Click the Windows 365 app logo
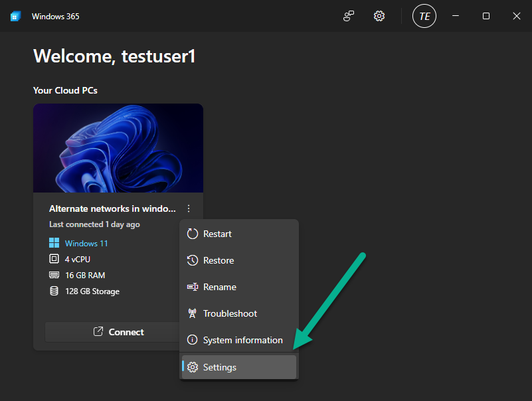This screenshot has width=532, height=401. tap(15, 16)
